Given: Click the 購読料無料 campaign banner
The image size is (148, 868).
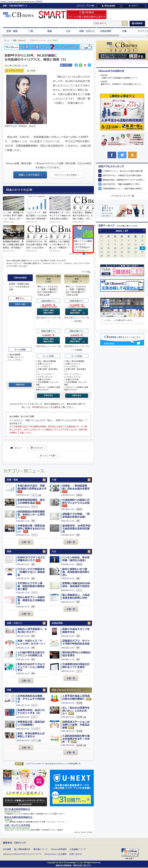Looking at the screenshot, I should click(122, 270).
